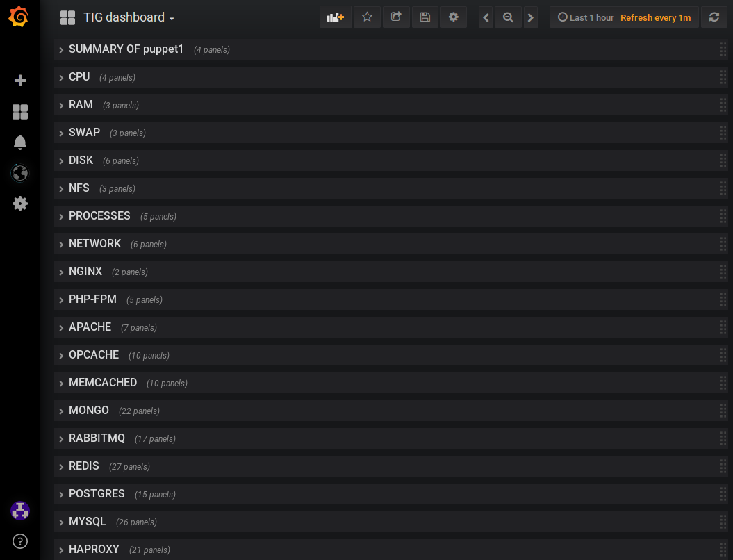Click the Refresh every 1m label
This screenshot has height=560, width=733.
pyautogui.click(x=655, y=18)
